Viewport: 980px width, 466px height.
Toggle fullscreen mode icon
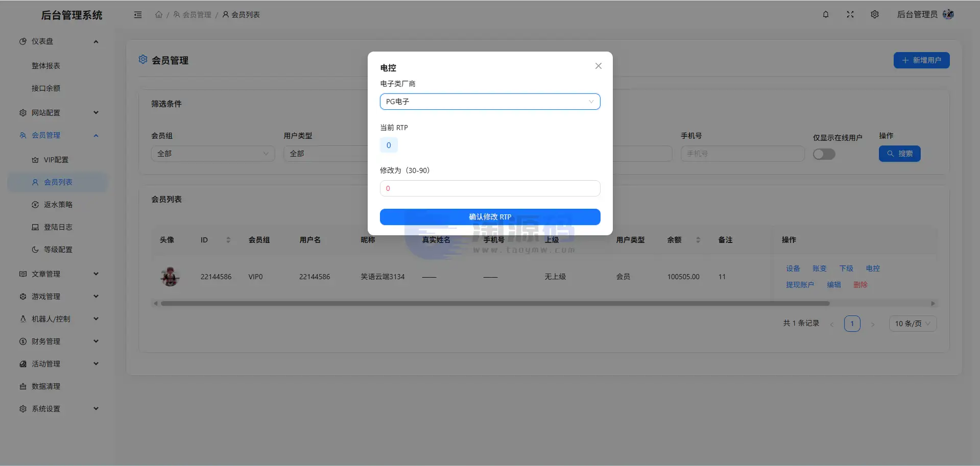click(850, 14)
